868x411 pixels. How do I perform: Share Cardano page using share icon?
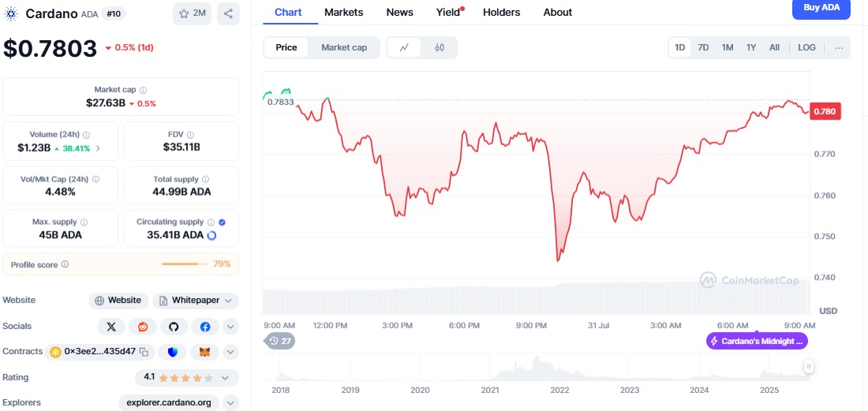228,13
